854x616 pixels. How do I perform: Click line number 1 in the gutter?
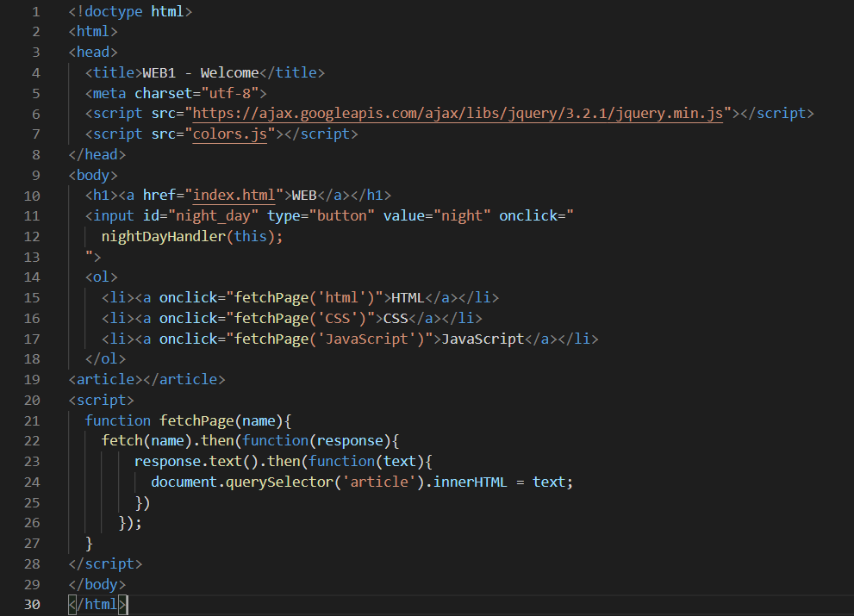[36, 11]
